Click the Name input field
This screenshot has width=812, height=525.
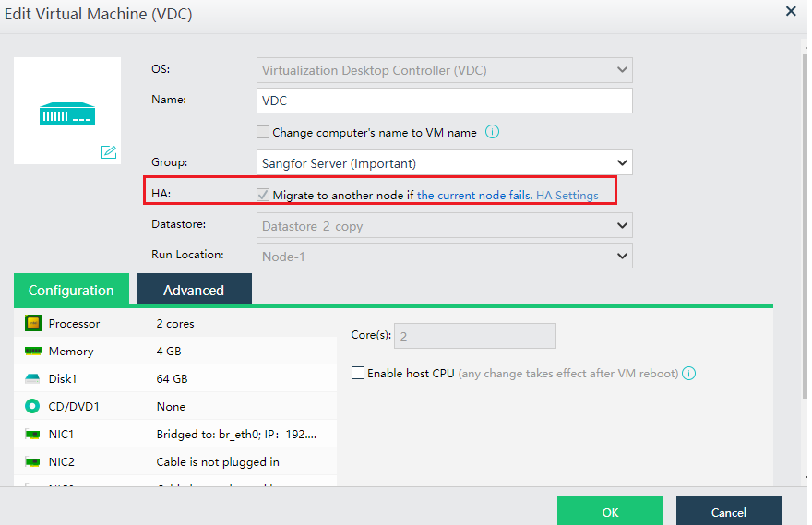click(x=445, y=101)
